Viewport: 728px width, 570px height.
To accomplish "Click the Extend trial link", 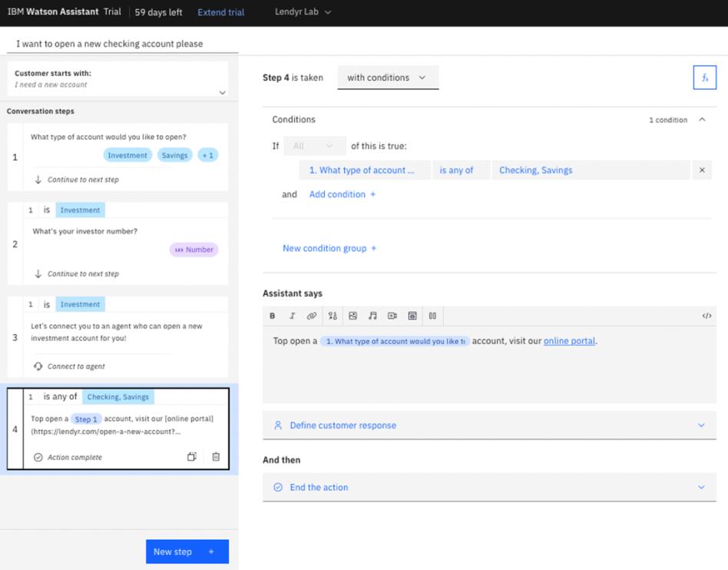I will point(220,12).
